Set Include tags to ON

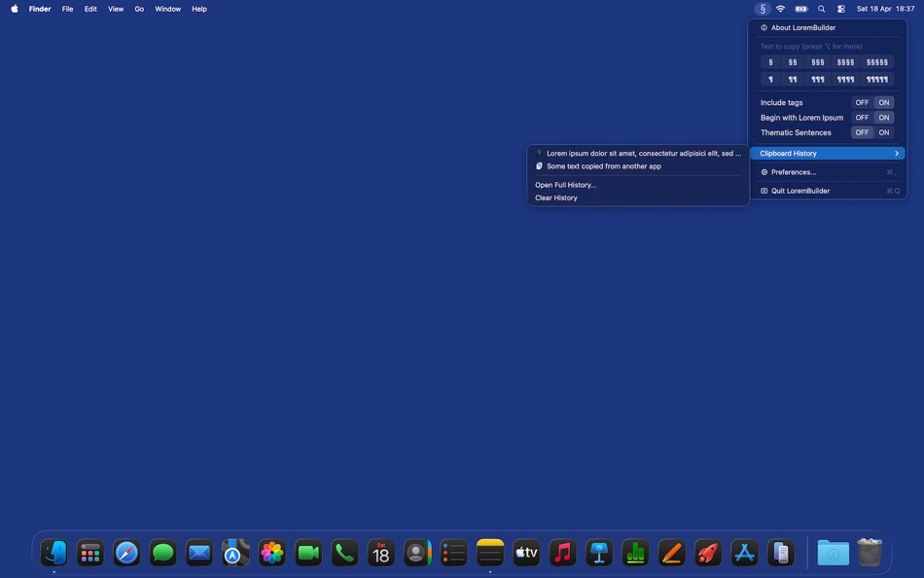pyautogui.click(x=884, y=102)
